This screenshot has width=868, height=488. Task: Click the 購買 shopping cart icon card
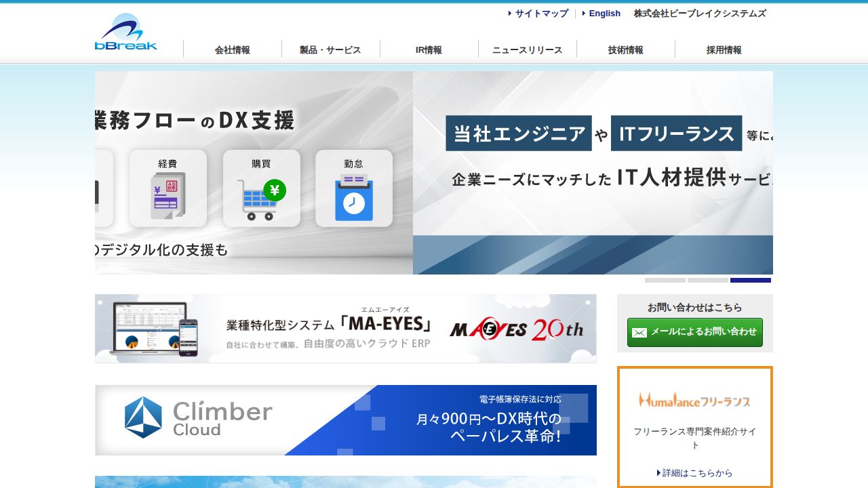(x=262, y=188)
